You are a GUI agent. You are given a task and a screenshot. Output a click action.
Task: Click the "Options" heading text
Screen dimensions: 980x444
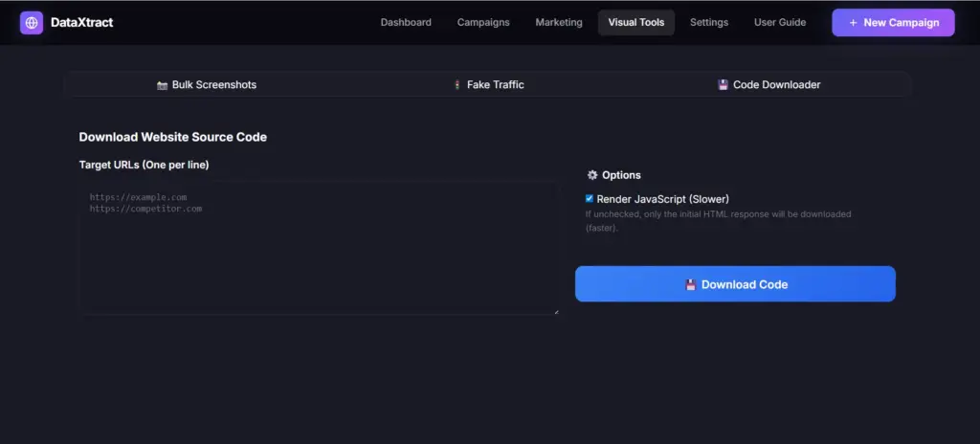621,175
